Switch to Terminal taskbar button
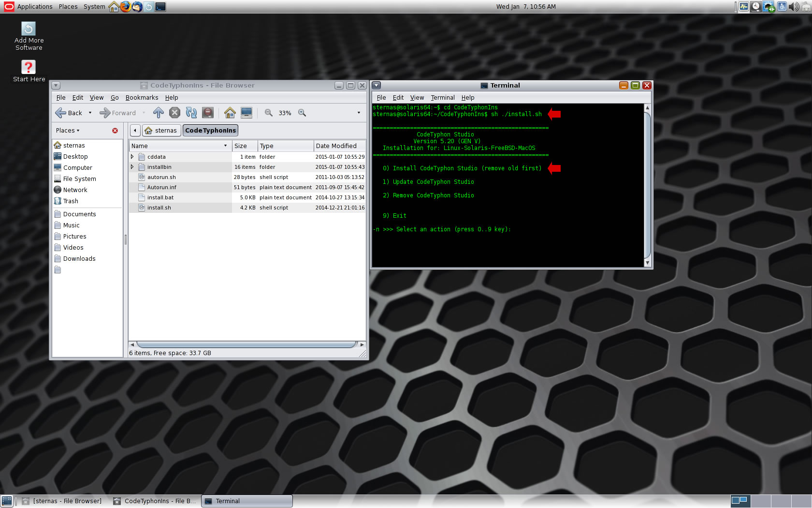This screenshot has width=812, height=508. [246, 501]
